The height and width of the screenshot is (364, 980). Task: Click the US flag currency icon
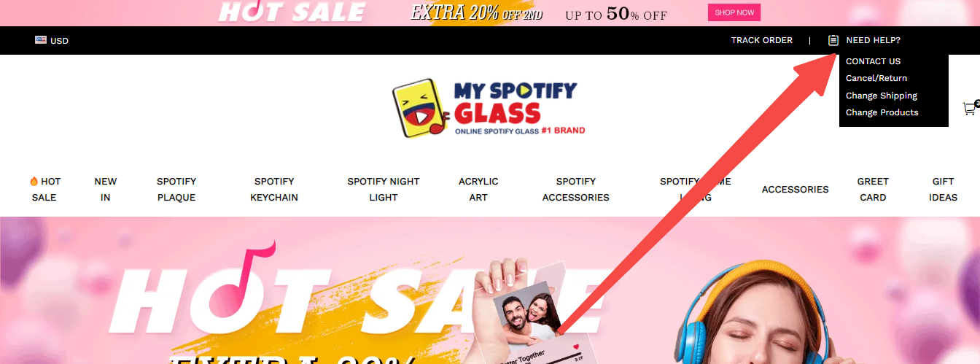41,40
